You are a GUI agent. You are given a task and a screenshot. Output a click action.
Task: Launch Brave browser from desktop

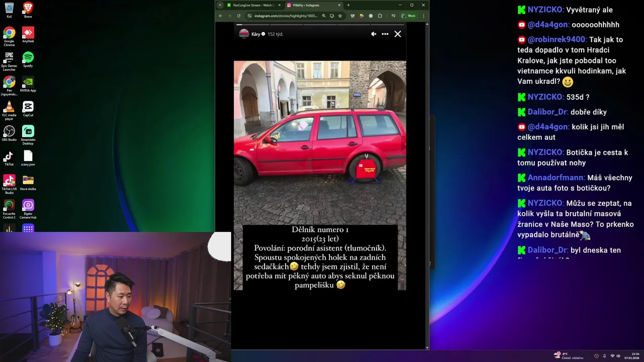click(28, 10)
